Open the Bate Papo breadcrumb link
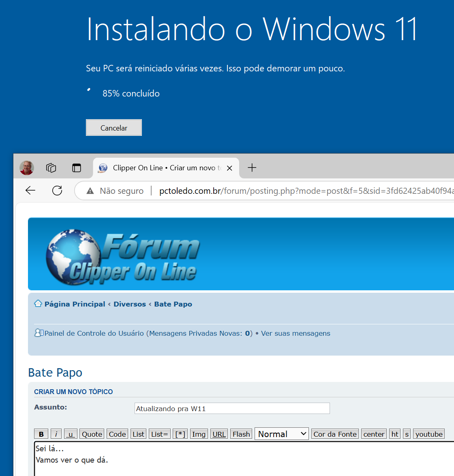 point(173,304)
